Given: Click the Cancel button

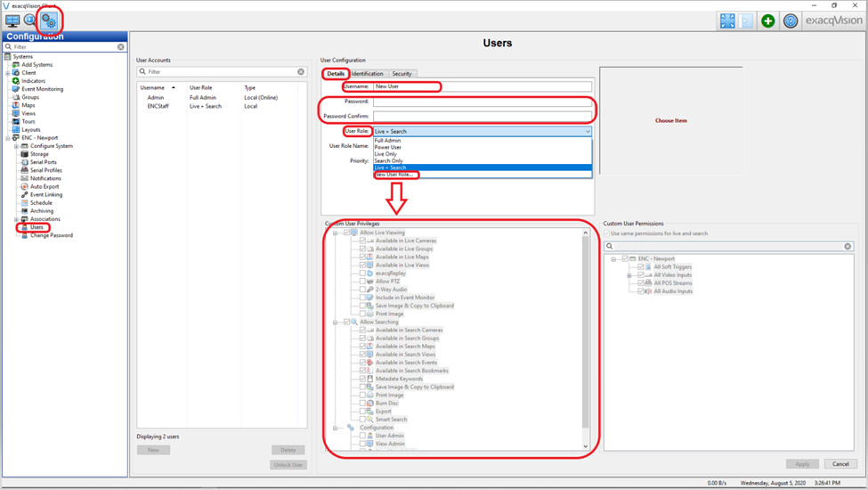Looking at the screenshot, I should pyautogui.click(x=840, y=464).
